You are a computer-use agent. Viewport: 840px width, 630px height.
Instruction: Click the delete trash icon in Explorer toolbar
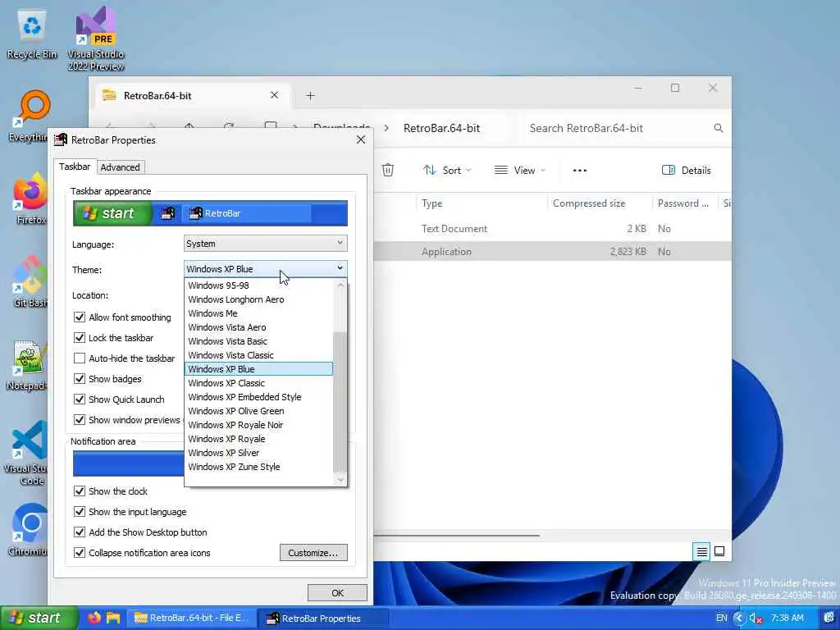point(388,170)
